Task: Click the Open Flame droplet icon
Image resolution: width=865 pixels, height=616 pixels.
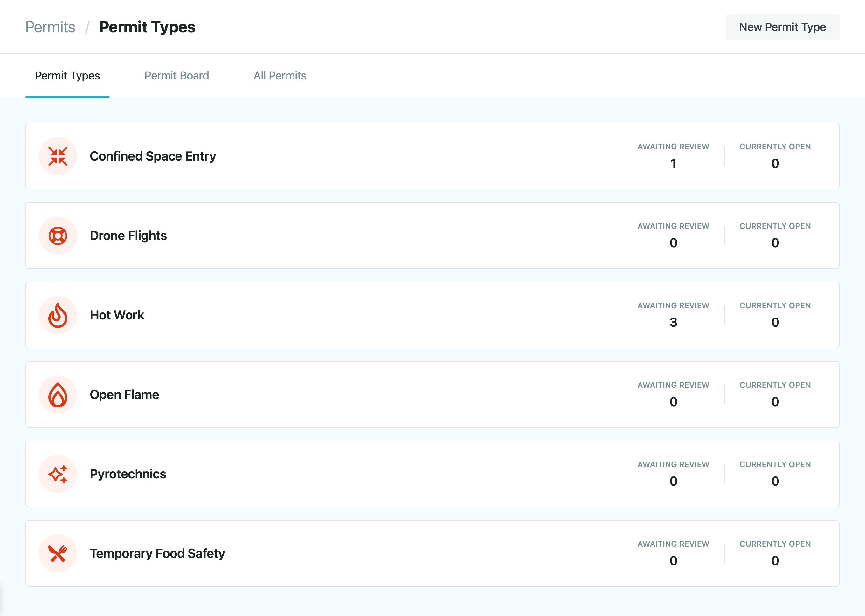Action: pos(58,394)
